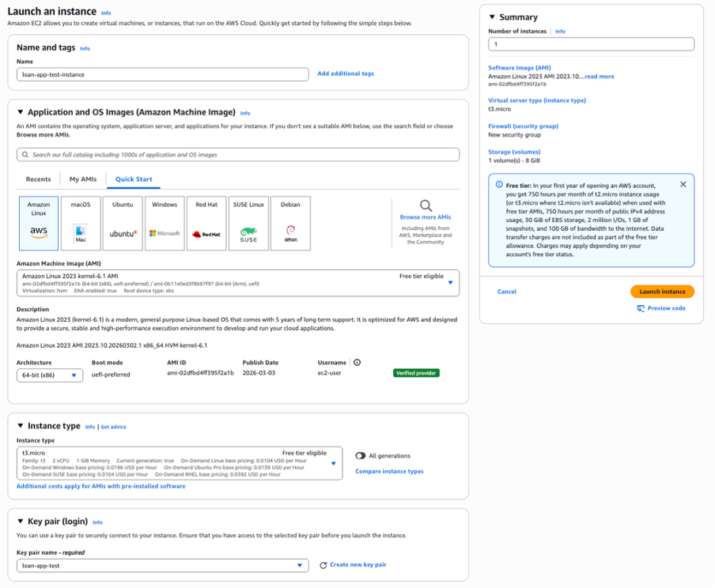Switch to the My AMIs tab
Image resolution: width=715 pixels, height=588 pixels.
[81, 179]
